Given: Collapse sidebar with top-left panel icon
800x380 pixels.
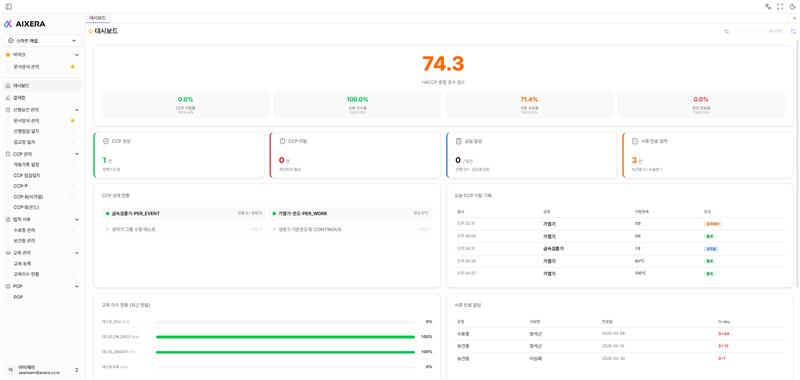Looking at the screenshot, I should click(x=9, y=7).
